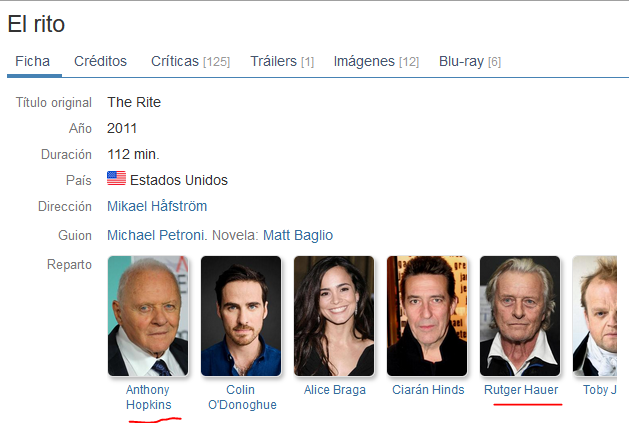Open director Mikael Håfström link
Viewport: 629px width, 423px height.
[157, 206]
